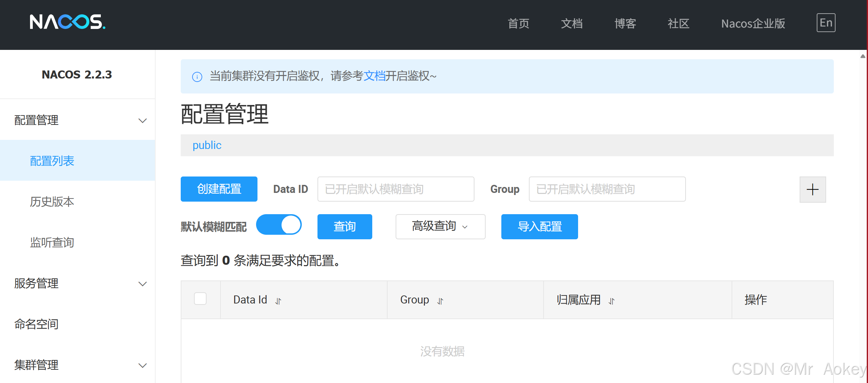Expand the 服务管理 sidebar menu
The width and height of the screenshot is (868, 383).
tap(77, 283)
